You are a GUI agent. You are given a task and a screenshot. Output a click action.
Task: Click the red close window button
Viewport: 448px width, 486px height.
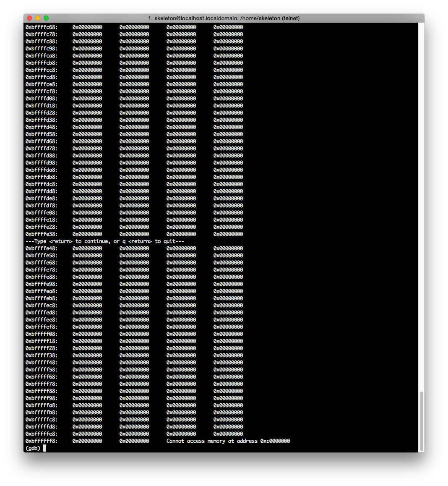29,18
